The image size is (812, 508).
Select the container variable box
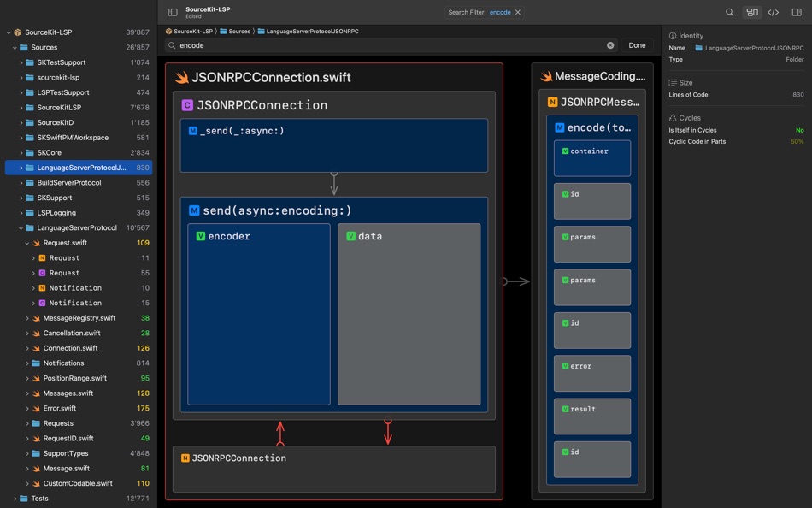tap(592, 158)
